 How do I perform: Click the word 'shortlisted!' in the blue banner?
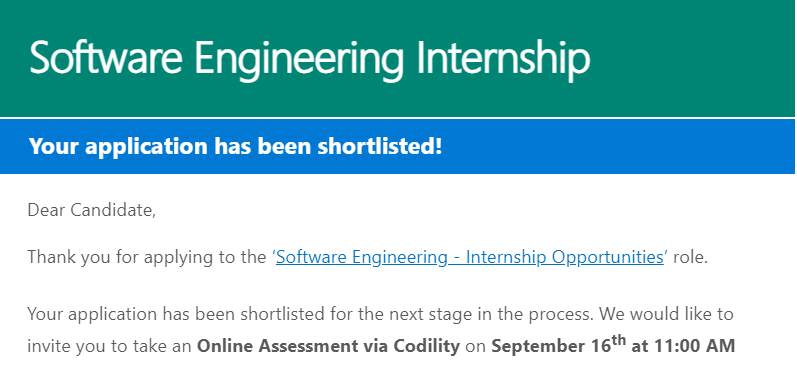[380, 146]
